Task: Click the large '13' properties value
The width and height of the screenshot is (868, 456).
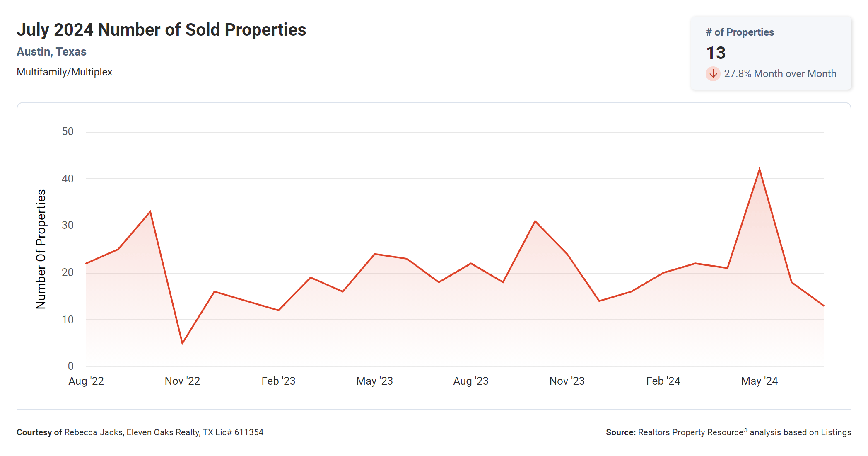Action: coord(716,53)
